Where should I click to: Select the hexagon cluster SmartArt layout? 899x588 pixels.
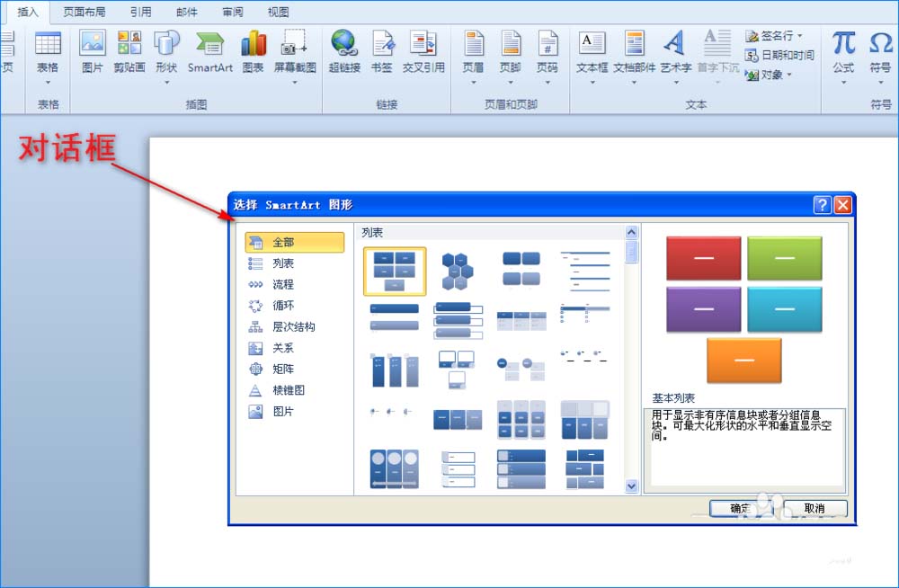tap(458, 272)
